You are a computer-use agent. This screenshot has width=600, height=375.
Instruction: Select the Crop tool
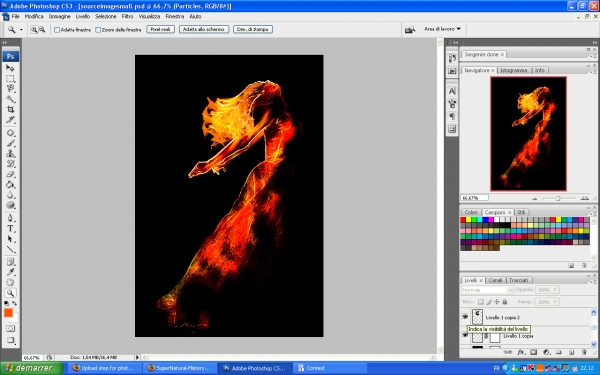[x=10, y=109]
